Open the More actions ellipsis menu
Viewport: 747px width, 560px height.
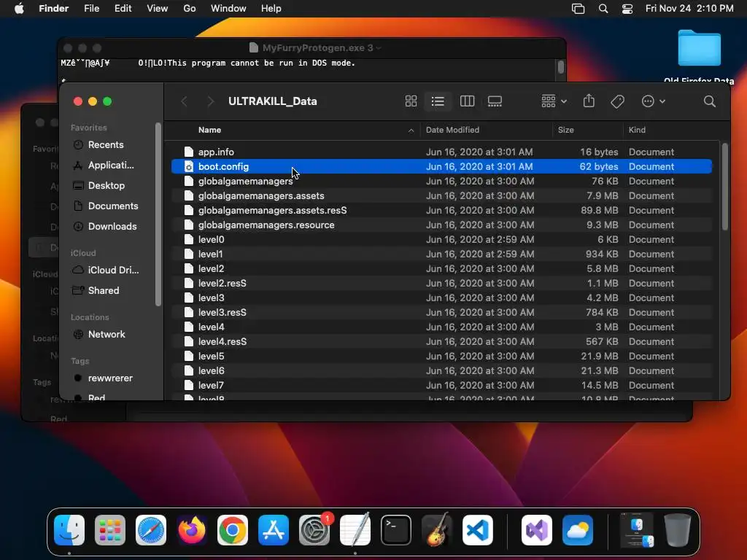coord(653,101)
